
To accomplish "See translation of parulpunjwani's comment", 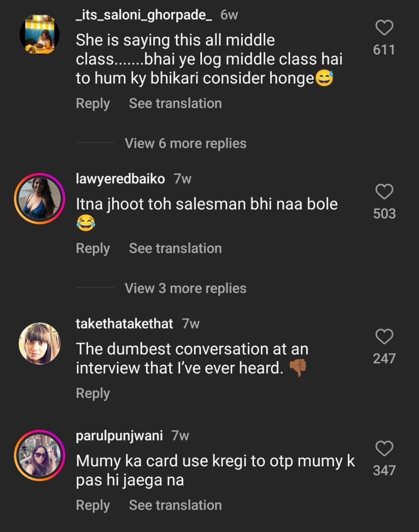I will (175, 505).
